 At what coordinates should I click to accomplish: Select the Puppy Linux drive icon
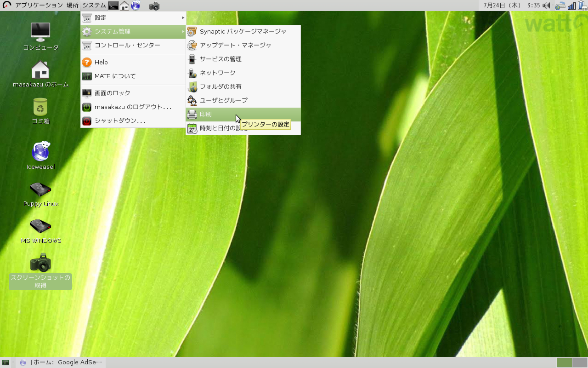pos(41,194)
